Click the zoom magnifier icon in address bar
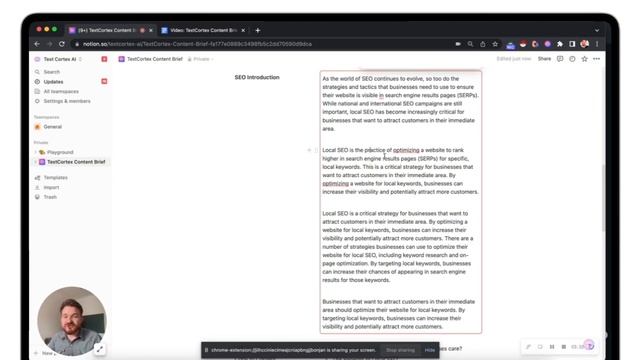640x360 pixels. point(470,44)
